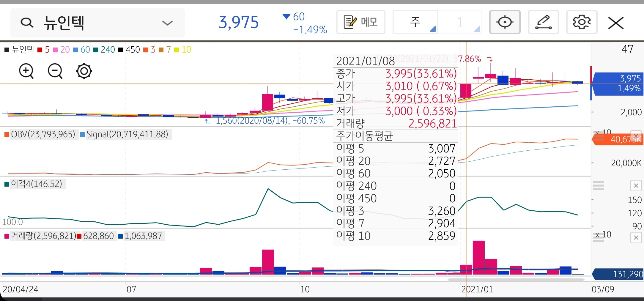Click the 2021/01 time axis label
644x301 pixels.
tap(477, 289)
